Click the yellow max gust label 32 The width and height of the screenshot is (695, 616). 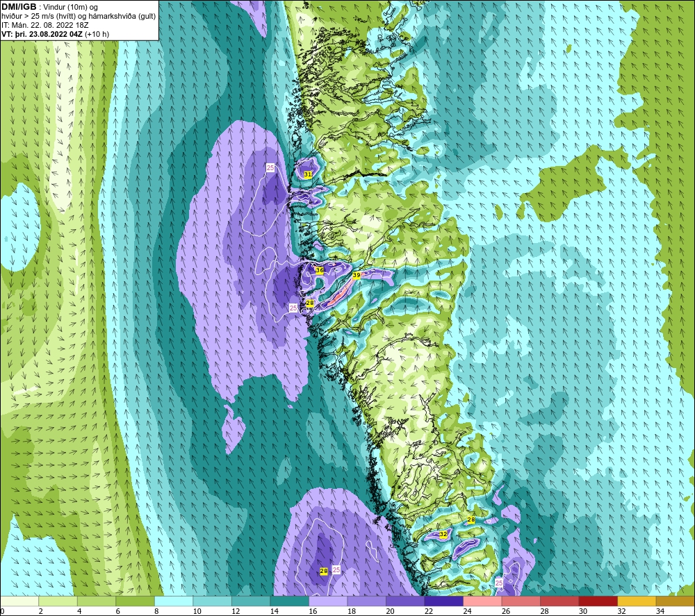pos(443,535)
